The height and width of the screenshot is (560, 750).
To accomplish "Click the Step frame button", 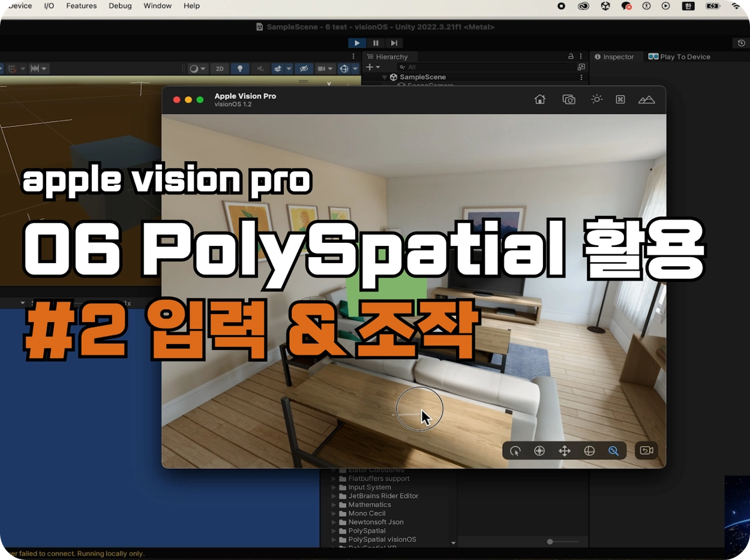I will tap(394, 43).
